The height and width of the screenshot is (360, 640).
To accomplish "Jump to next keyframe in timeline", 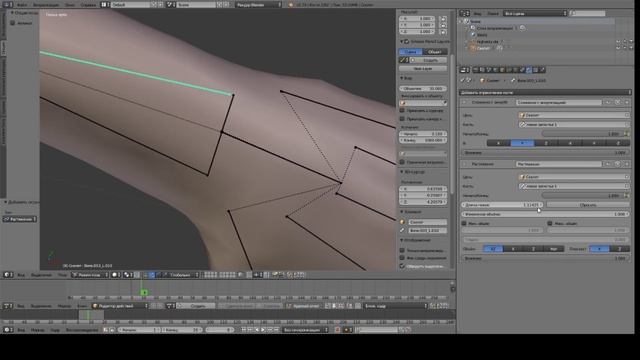I will click(270, 330).
